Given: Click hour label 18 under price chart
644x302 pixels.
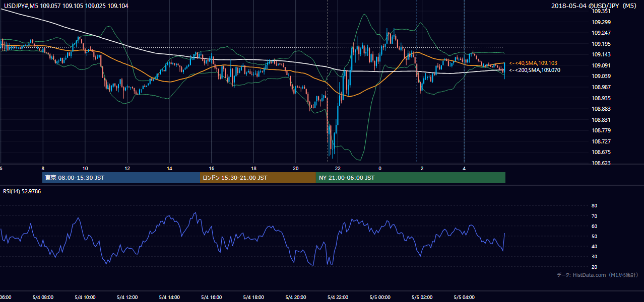Looking at the screenshot, I should [254, 169].
